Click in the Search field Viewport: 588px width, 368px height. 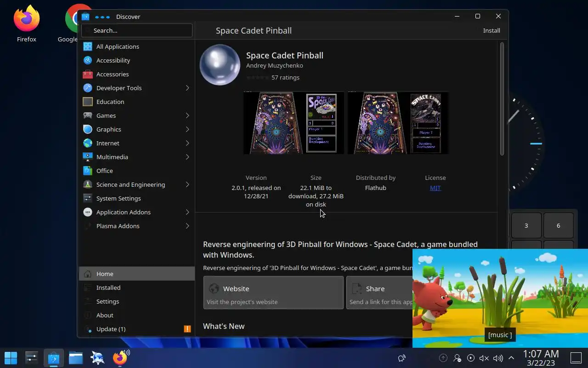(x=137, y=30)
